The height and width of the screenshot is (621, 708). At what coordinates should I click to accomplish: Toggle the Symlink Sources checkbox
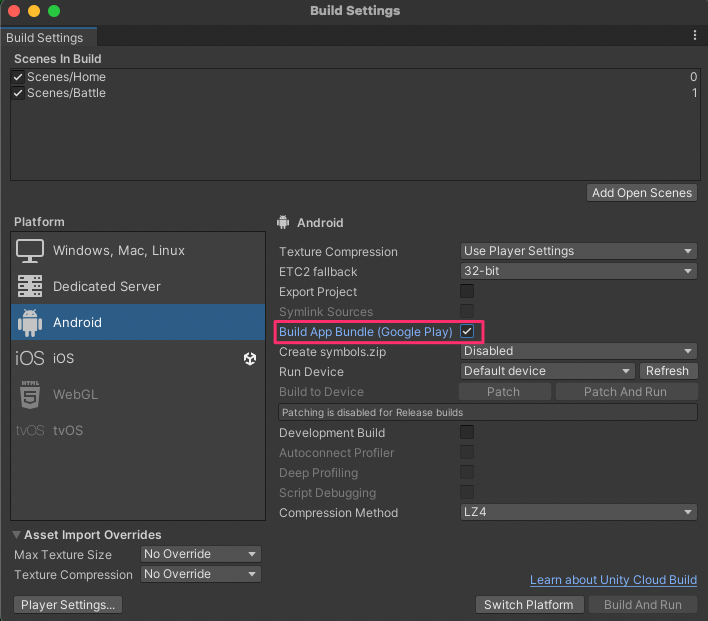[x=467, y=311]
